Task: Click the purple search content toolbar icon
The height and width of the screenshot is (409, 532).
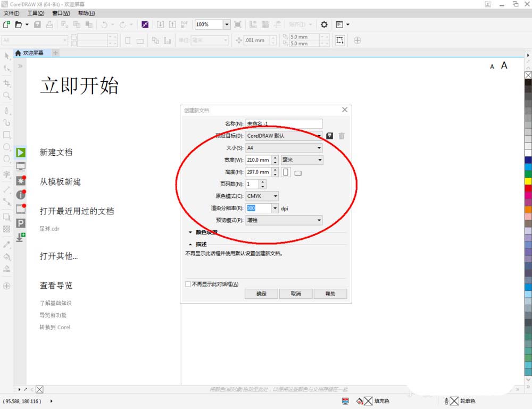Action: 145,24
